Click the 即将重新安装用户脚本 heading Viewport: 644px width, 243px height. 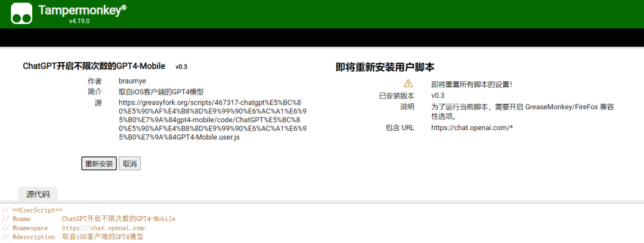385,67
